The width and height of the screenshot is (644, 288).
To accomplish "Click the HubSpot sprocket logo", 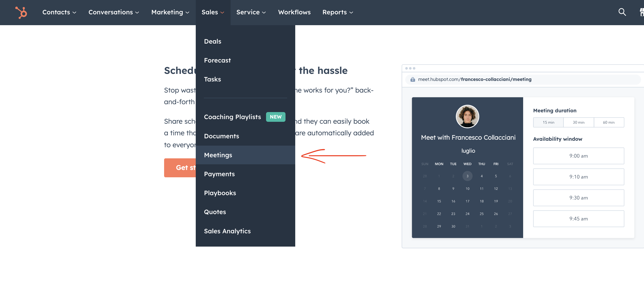I will (21, 12).
